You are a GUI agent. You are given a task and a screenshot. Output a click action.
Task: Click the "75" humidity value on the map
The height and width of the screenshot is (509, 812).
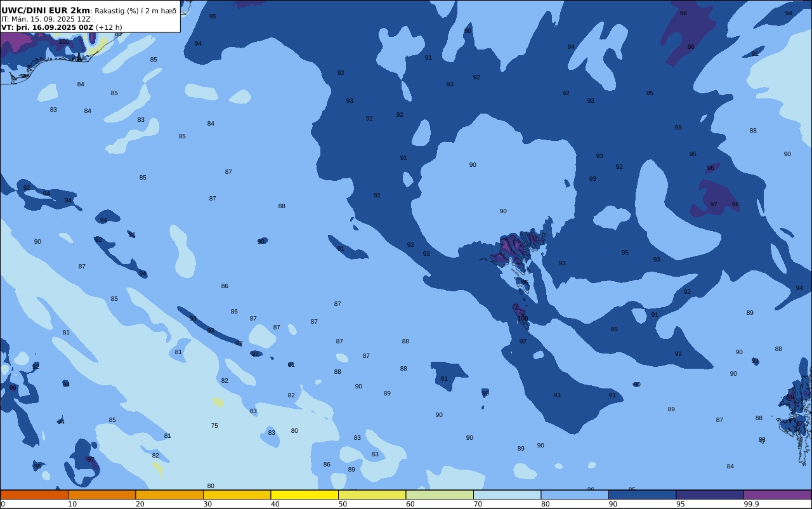(x=214, y=426)
